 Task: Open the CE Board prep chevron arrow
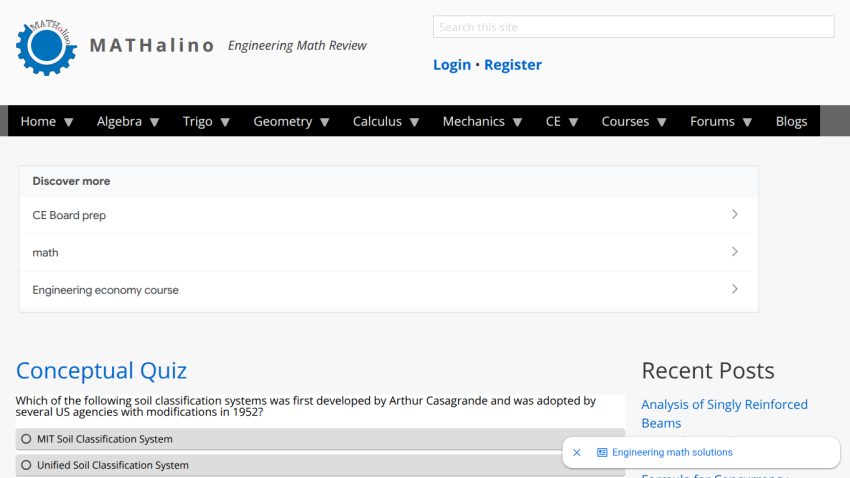click(735, 215)
